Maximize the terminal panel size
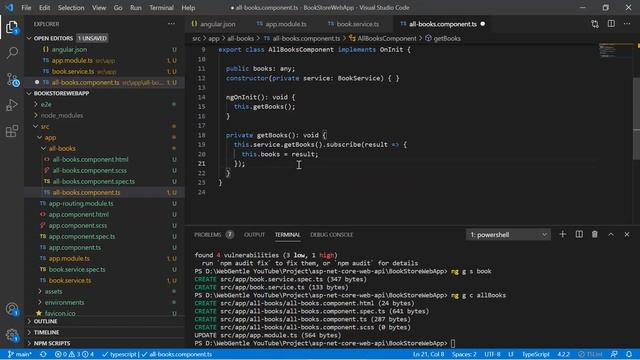 coord(611,234)
